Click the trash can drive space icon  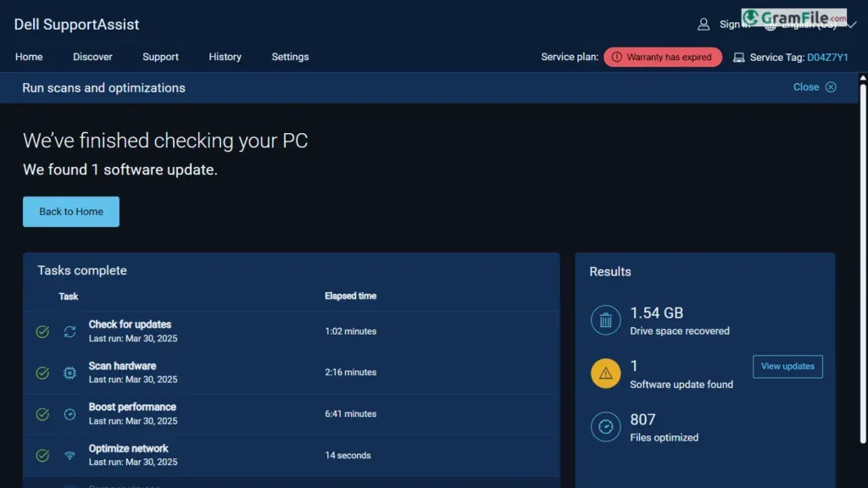click(605, 319)
